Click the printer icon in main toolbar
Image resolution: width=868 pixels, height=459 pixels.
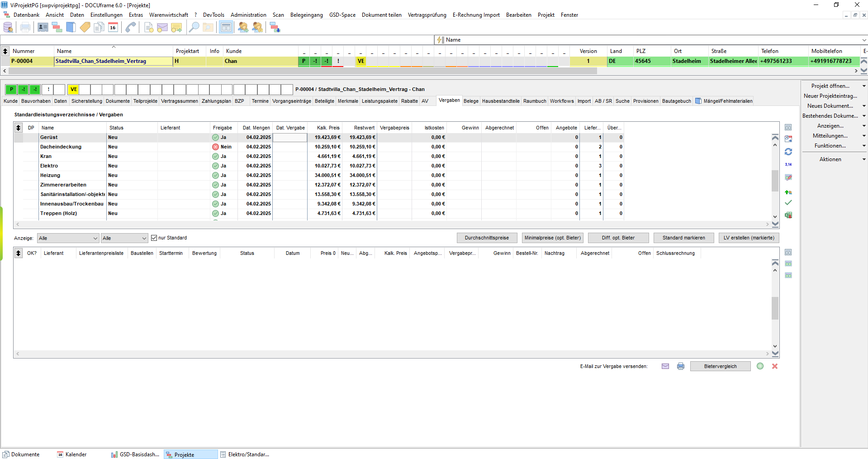[25, 28]
